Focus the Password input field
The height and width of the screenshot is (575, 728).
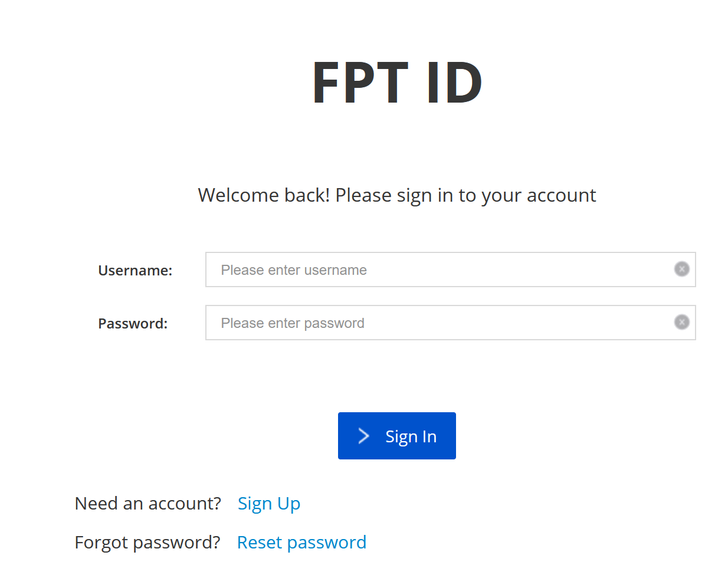pos(448,323)
